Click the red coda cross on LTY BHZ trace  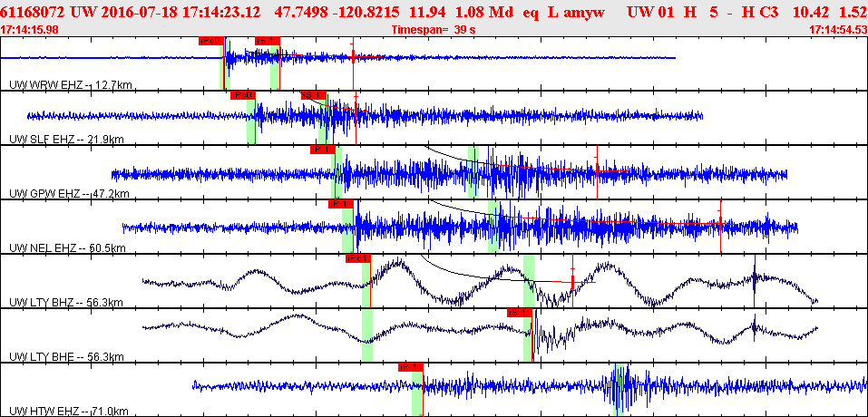(x=573, y=282)
